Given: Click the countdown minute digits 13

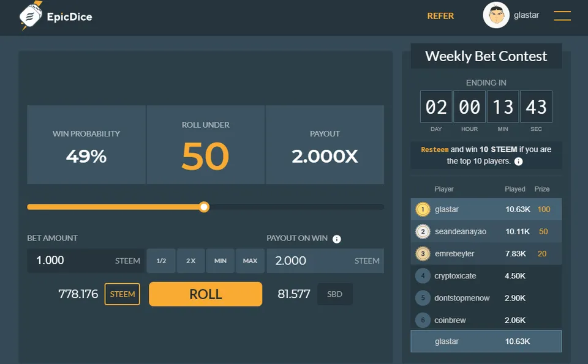Looking at the screenshot, I should tap(503, 106).
